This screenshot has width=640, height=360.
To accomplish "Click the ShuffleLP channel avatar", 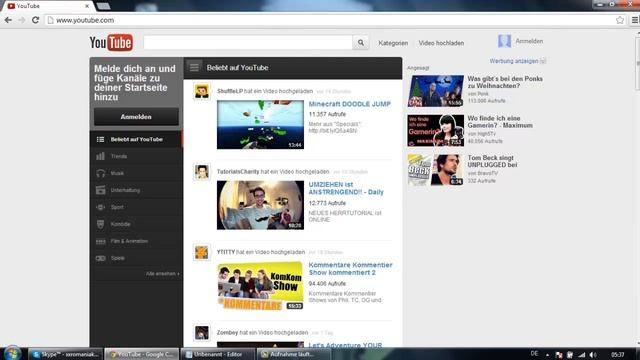I will pos(202,91).
